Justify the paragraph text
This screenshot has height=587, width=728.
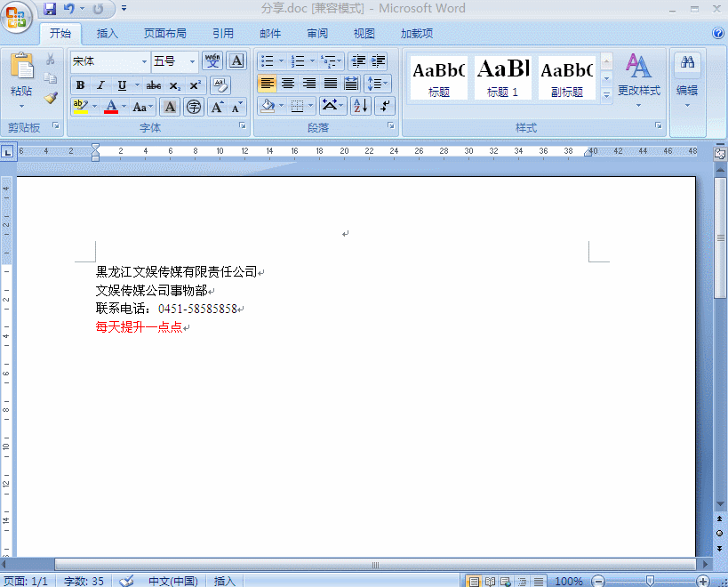pyautogui.click(x=330, y=84)
